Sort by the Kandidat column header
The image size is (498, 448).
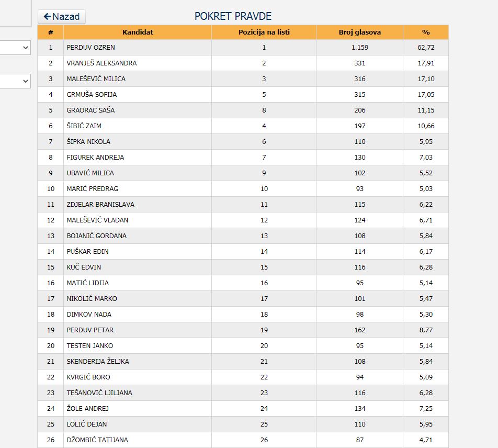138,32
